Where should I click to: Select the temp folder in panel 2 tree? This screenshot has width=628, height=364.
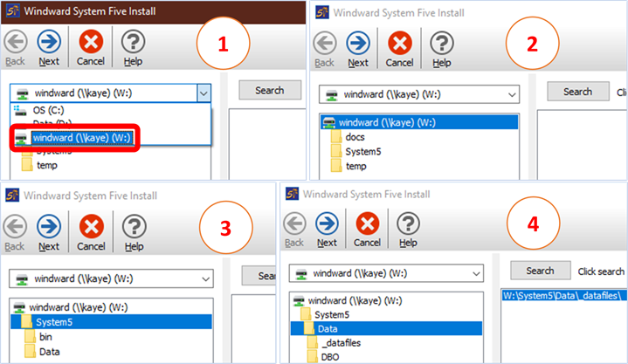[x=356, y=166]
